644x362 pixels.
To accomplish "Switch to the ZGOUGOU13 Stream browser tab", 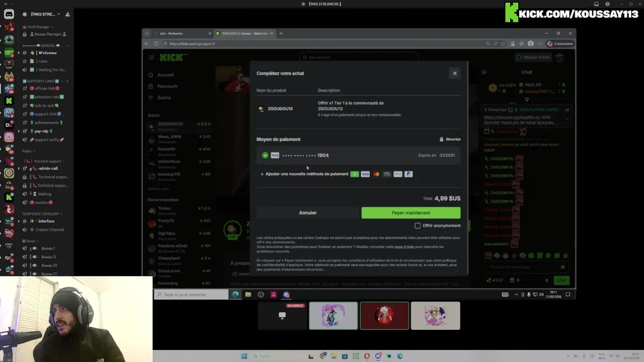I will point(244,34).
